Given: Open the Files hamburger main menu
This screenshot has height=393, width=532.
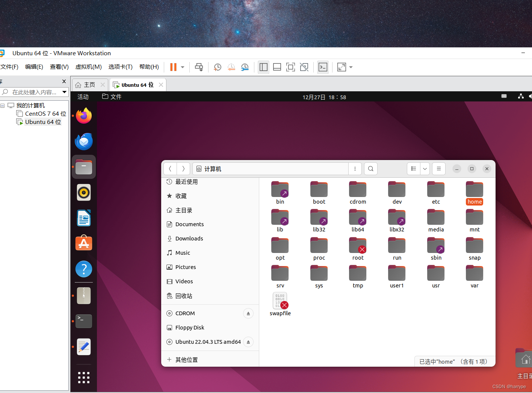Looking at the screenshot, I should click(439, 169).
